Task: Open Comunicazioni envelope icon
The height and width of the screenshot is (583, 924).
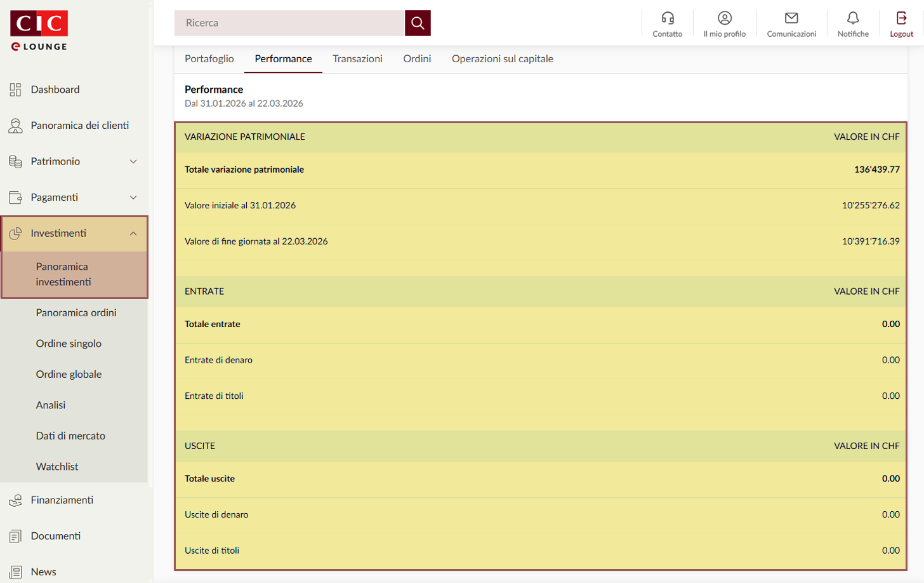Action: tap(791, 18)
